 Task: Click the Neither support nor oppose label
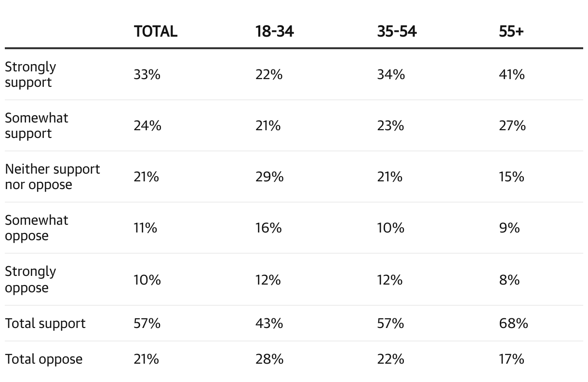click(53, 177)
